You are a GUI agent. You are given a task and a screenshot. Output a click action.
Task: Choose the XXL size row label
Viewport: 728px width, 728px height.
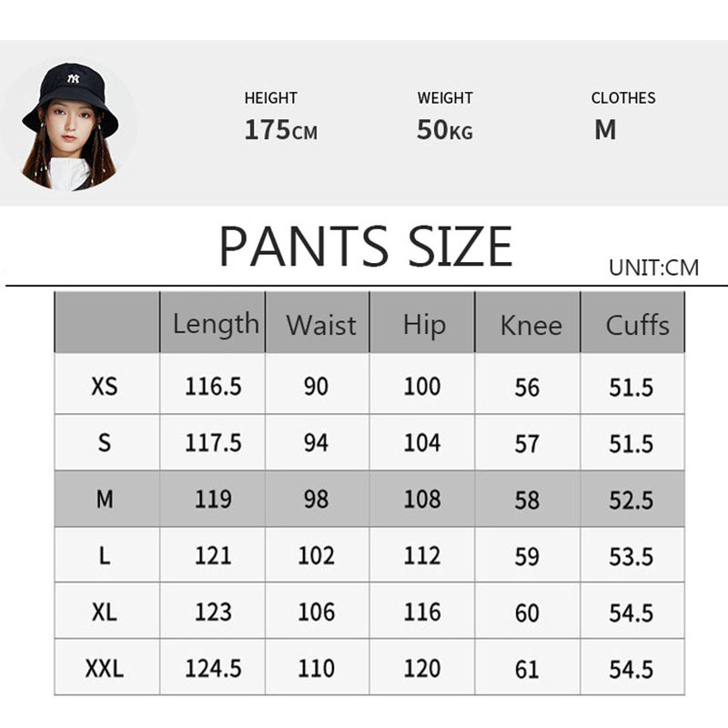(105, 669)
